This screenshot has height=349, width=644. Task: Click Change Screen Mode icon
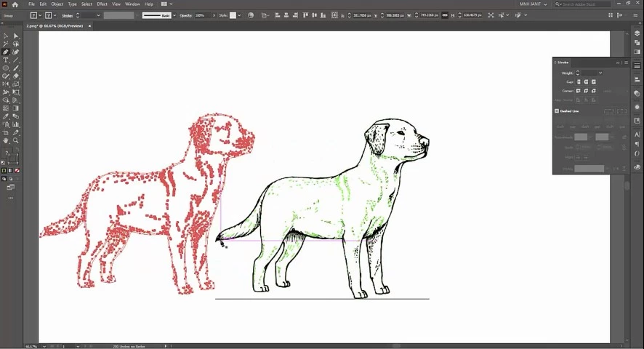11,188
